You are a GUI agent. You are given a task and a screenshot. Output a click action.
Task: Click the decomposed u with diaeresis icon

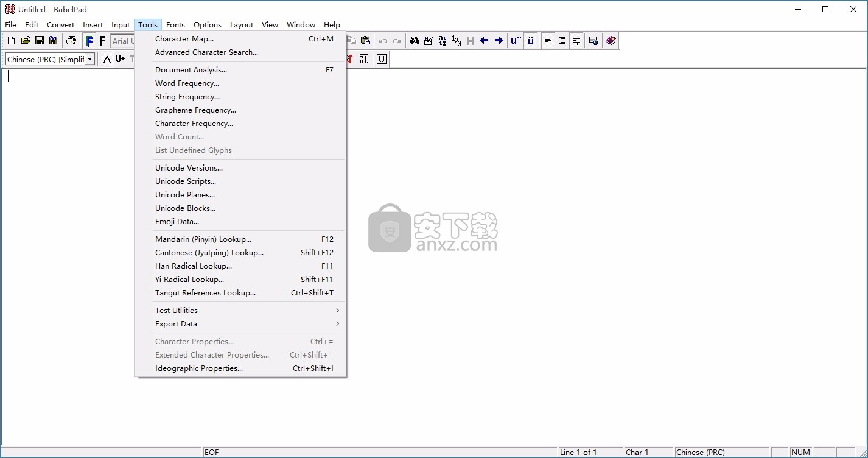[x=516, y=41]
